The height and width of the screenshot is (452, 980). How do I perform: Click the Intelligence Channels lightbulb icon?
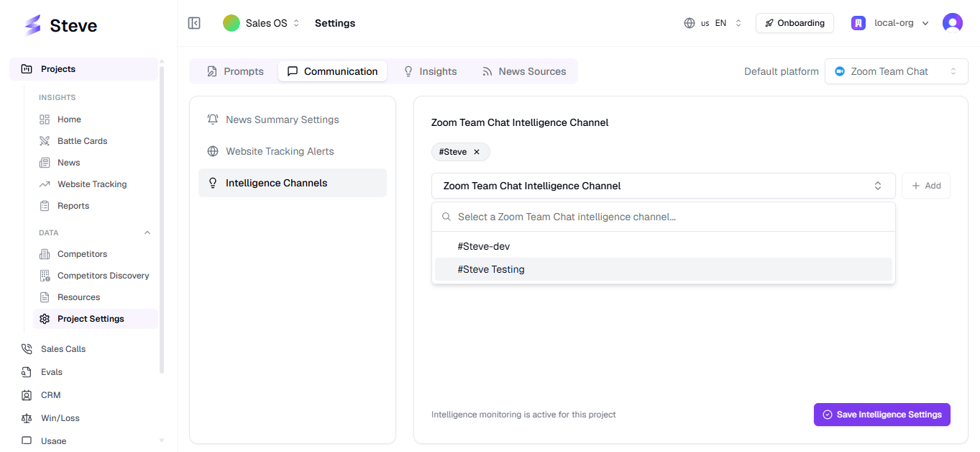pos(213,183)
